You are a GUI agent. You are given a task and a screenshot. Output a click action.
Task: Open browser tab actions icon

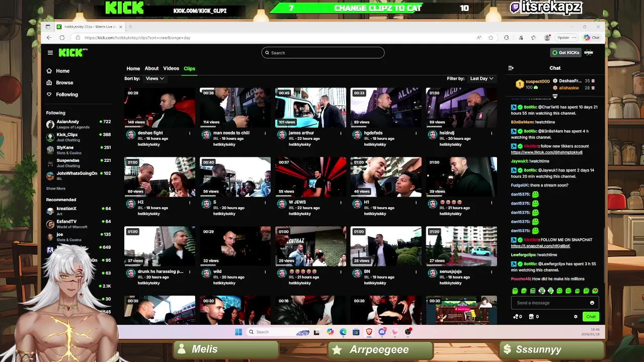(48, 27)
